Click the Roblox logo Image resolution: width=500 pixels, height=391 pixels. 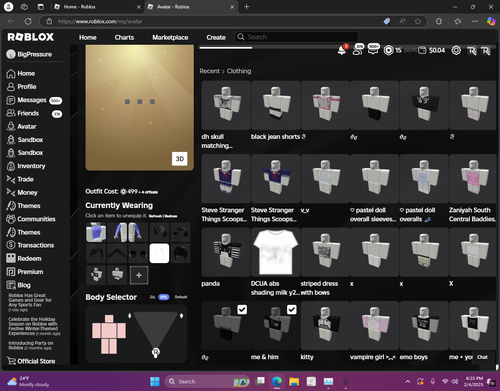pos(31,37)
